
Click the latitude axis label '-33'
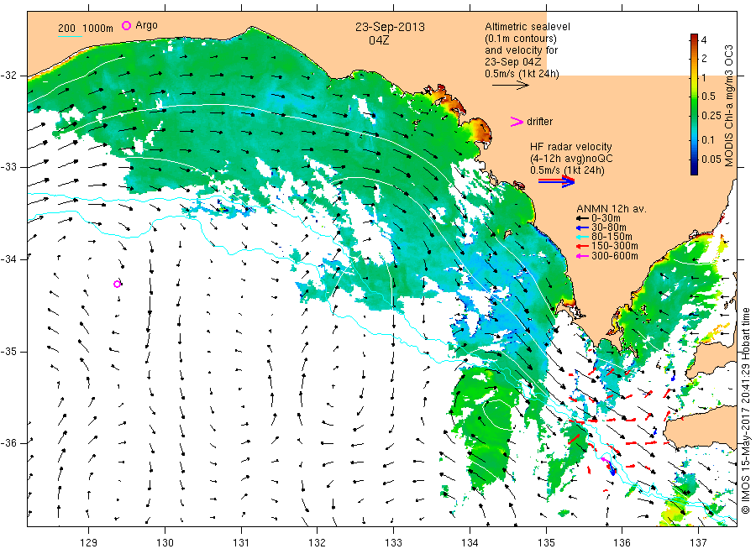click(x=9, y=167)
